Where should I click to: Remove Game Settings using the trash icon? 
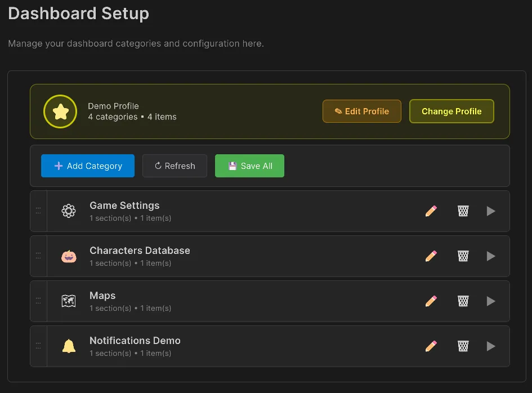463,211
